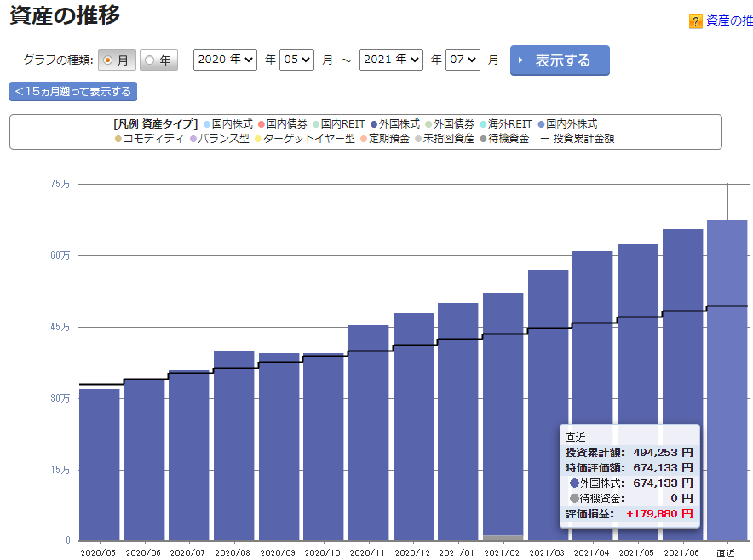
Task: Click the 2020/11 bar in the chart
Action: coord(368,433)
